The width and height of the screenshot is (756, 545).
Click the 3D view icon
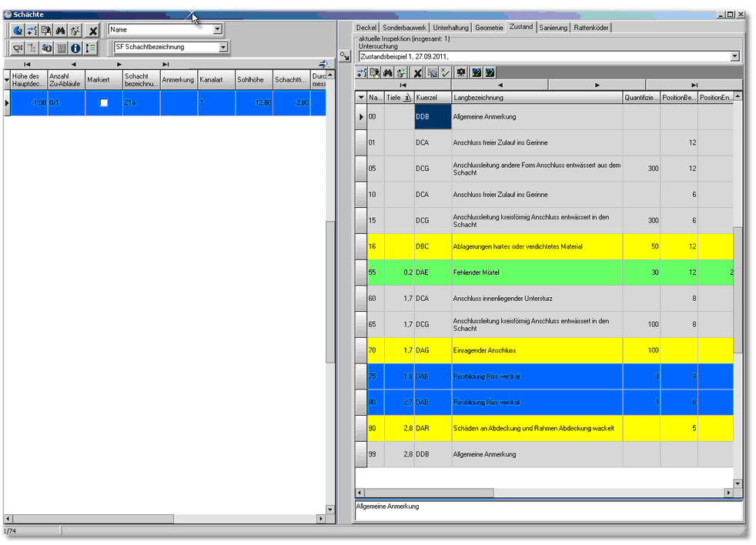click(46, 48)
